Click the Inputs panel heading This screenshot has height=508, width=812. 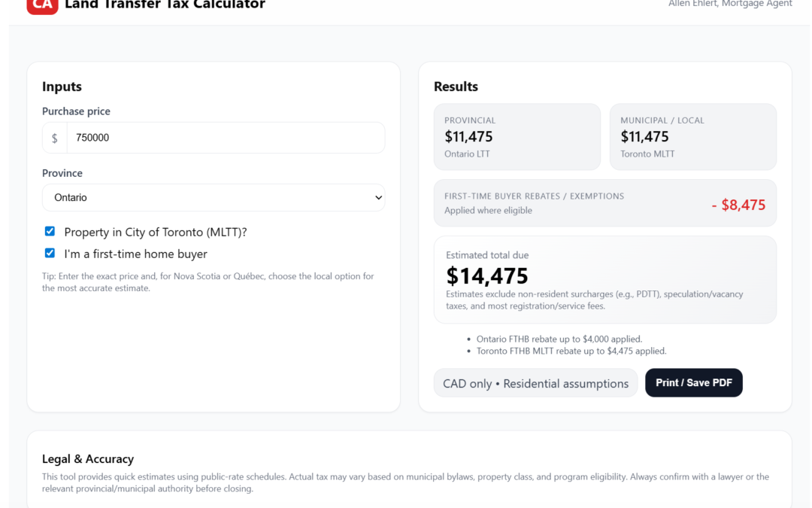(61, 87)
